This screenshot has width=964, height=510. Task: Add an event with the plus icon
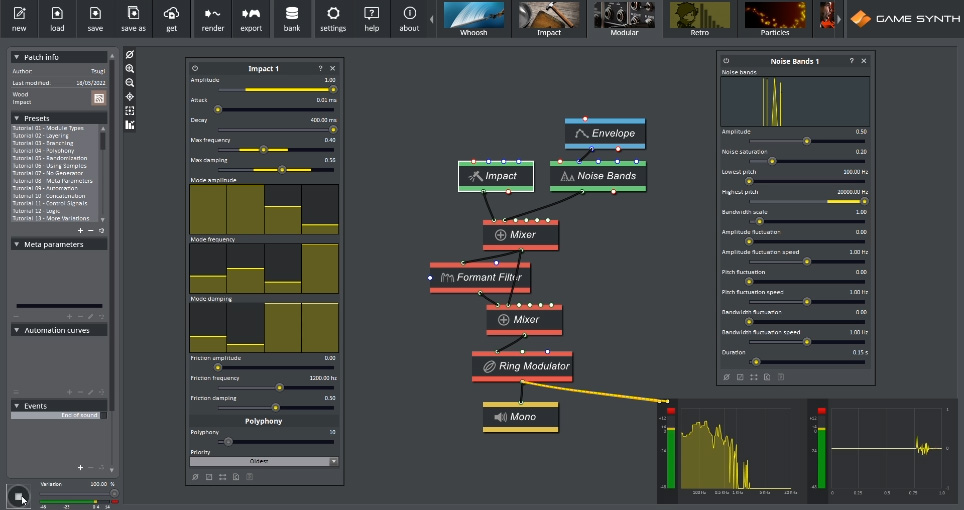coord(80,468)
